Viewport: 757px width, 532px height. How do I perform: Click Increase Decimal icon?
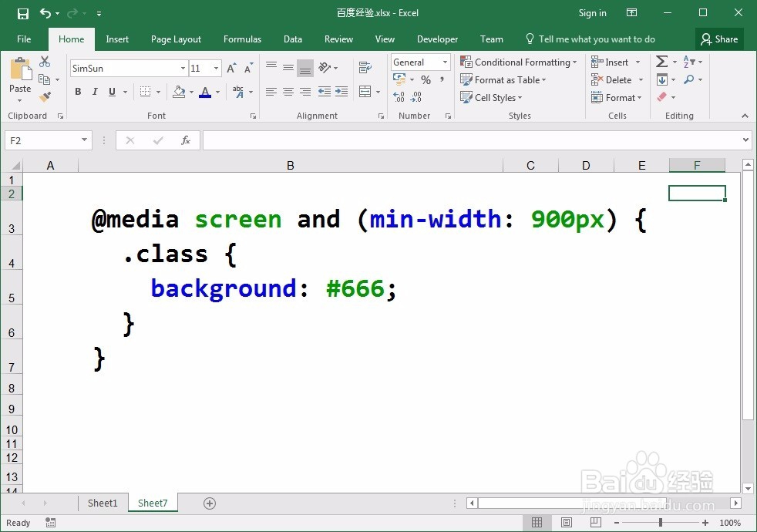[399, 97]
